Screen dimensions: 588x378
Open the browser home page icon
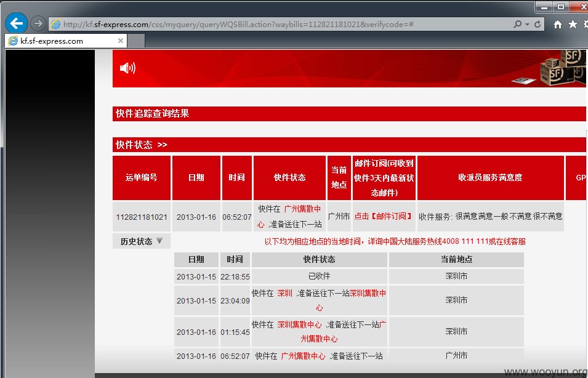coord(558,25)
